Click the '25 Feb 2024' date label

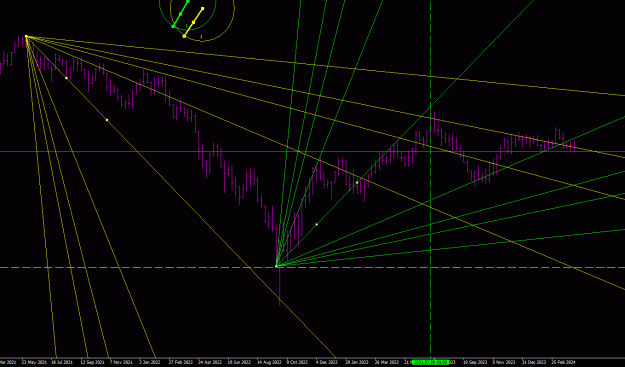[564, 362]
